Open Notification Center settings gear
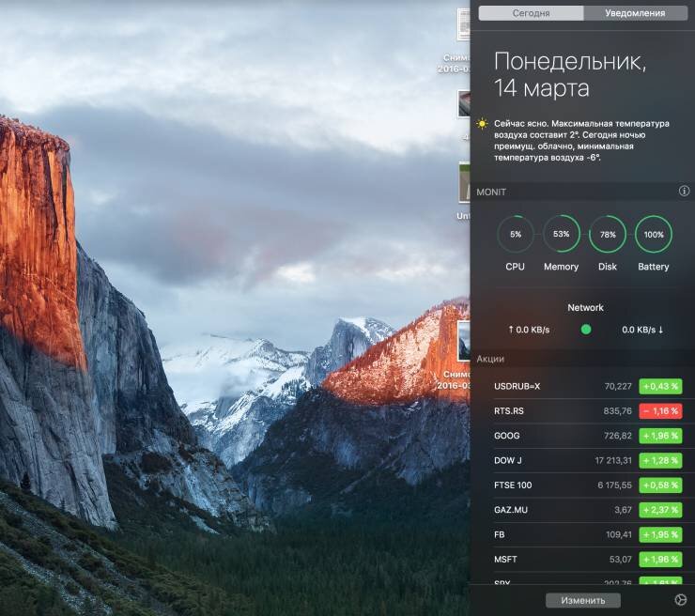 click(680, 600)
